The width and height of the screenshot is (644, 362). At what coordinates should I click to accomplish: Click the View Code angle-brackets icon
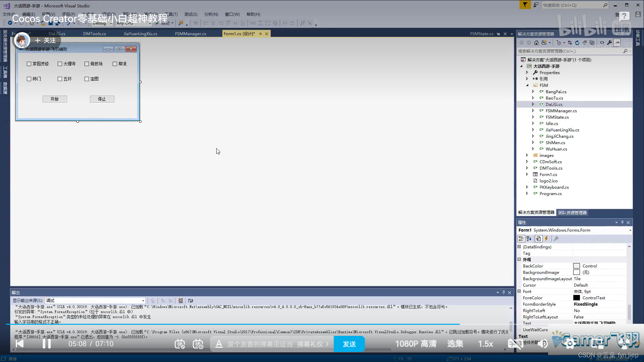click(602, 43)
